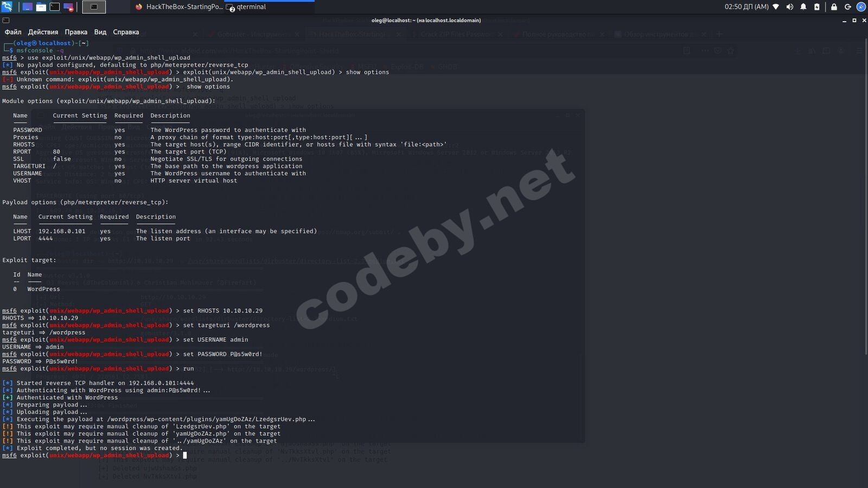868x488 pixels.
Task: Click the 'Exploit target:' heading
Action: click(29, 260)
